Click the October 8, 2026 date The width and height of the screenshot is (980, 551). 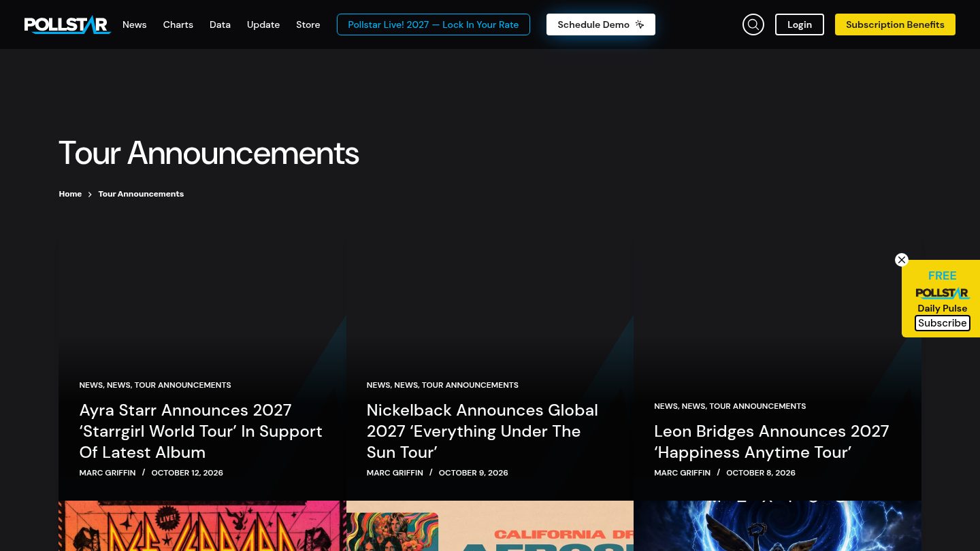[x=761, y=473]
